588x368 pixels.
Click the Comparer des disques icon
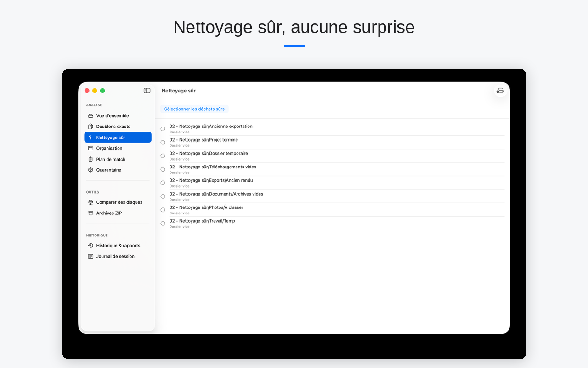[90, 202]
